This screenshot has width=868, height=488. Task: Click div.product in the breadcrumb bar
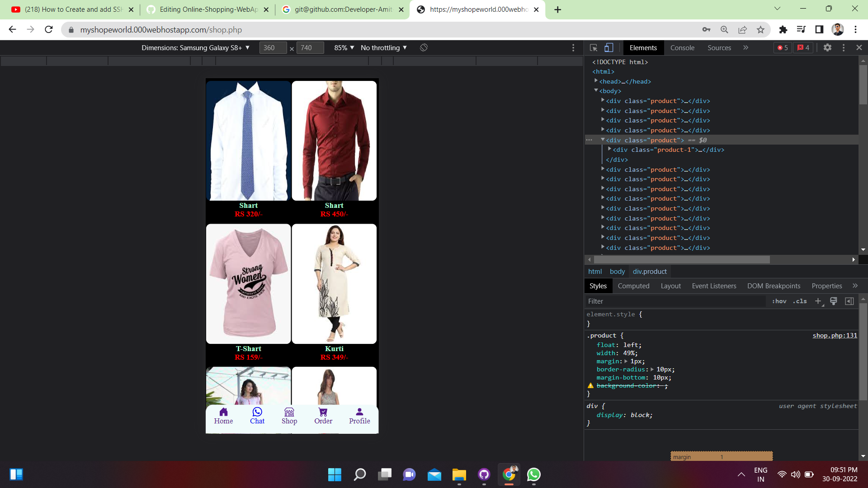(x=650, y=271)
